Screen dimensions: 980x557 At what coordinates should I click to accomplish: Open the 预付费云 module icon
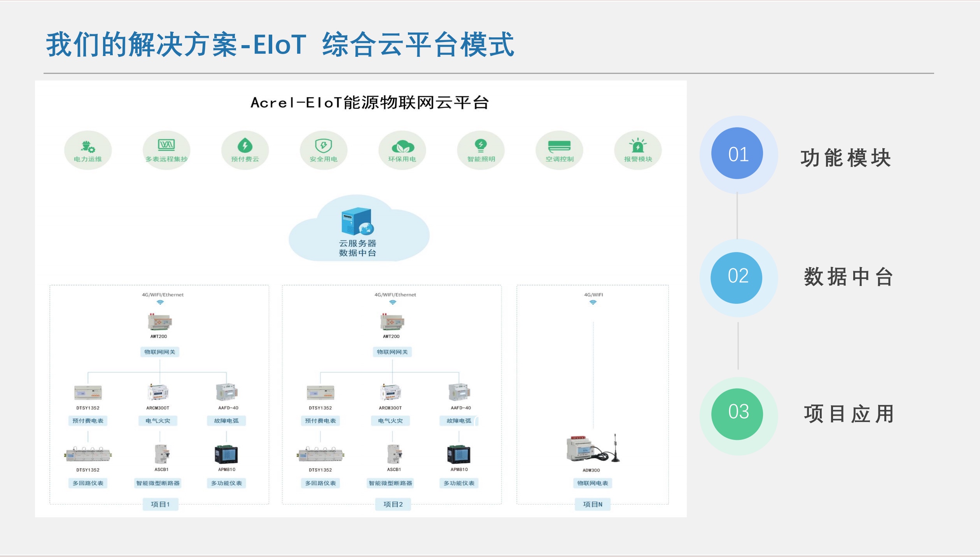click(x=245, y=150)
